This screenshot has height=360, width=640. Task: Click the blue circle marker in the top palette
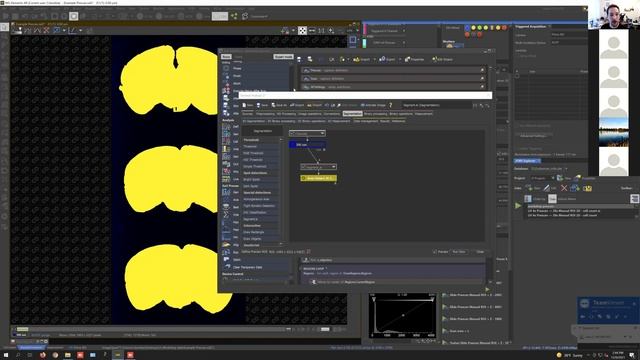467,28
